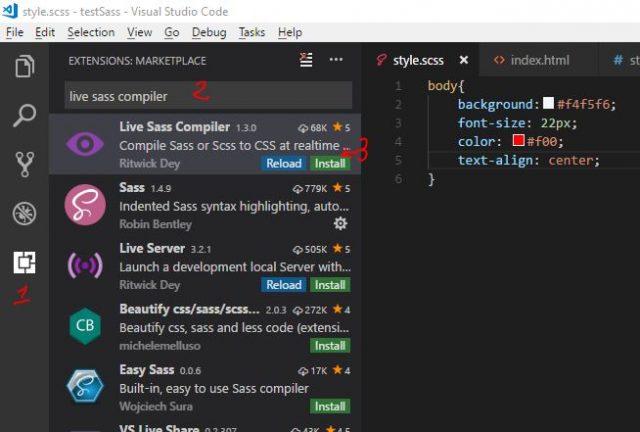The width and height of the screenshot is (640, 432).
Task: Open the Help menu
Action: tap(290, 32)
